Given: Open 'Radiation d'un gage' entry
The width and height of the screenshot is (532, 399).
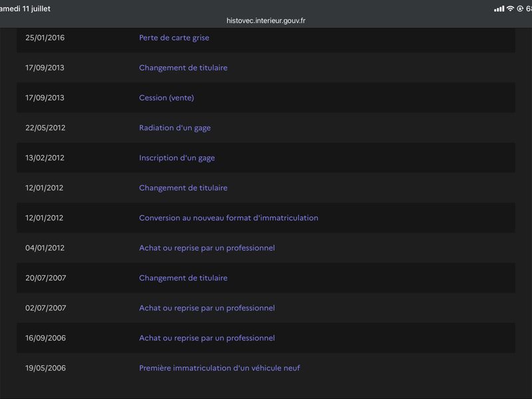Looking at the screenshot, I should click(175, 128).
